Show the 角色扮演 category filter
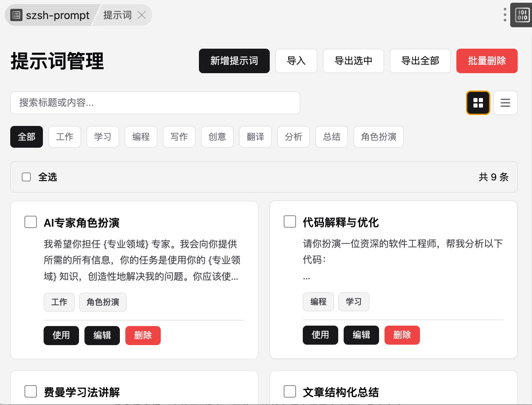 (x=378, y=137)
